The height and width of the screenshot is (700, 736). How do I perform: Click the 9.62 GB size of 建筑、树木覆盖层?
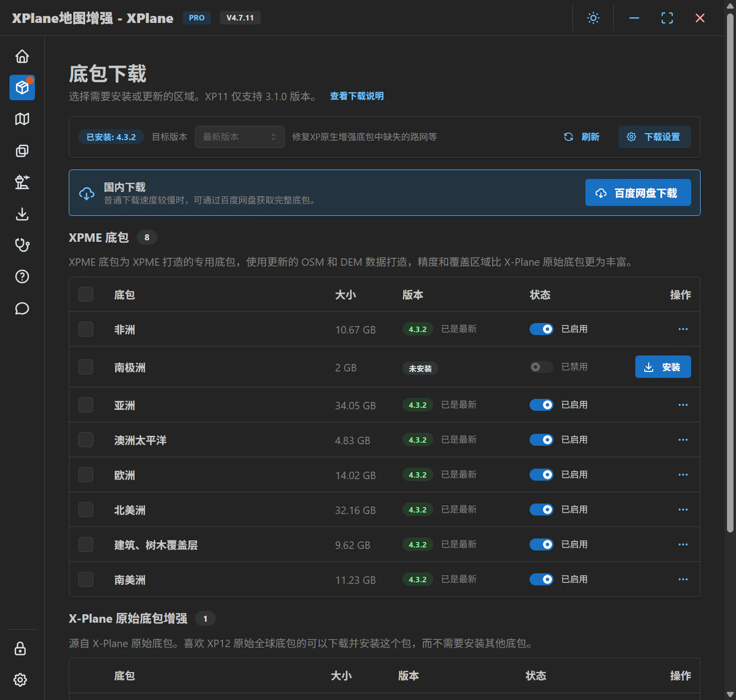353,545
